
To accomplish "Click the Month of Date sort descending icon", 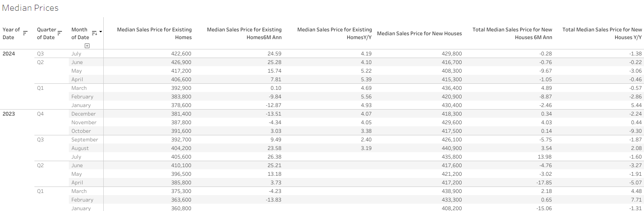I will pos(95,33).
